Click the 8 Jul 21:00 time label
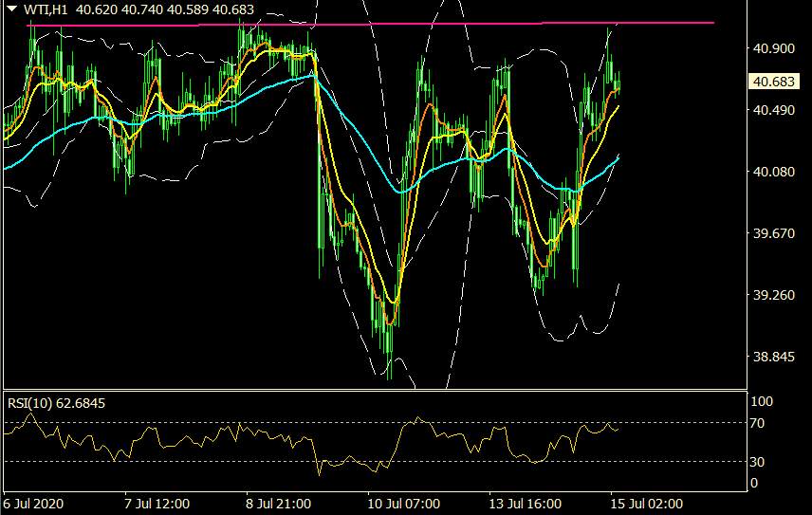Viewport: 812px width, 515px height. 279,504
